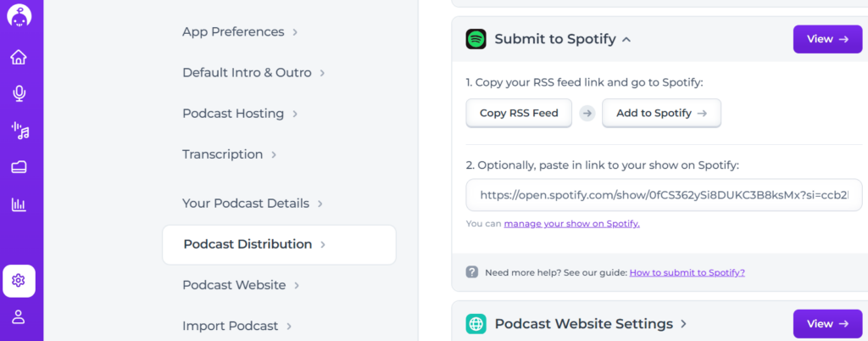The image size is (868, 341).
Task: Open the home icon in sidebar
Action: [19, 57]
